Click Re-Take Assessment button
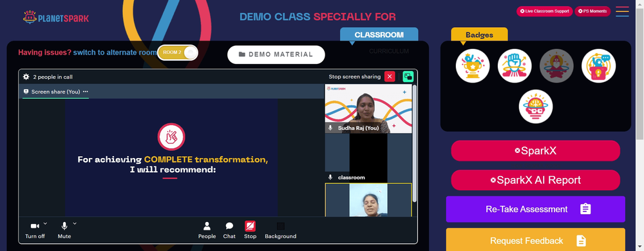 point(536,209)
